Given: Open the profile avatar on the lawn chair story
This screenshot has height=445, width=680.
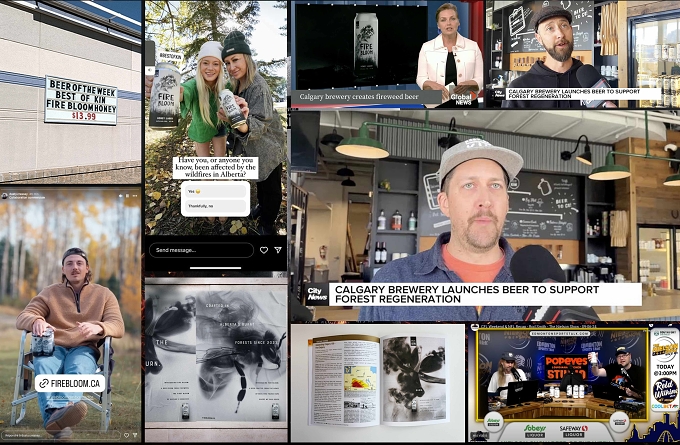Looking at the screenshot, I should (x=4, y=196).
